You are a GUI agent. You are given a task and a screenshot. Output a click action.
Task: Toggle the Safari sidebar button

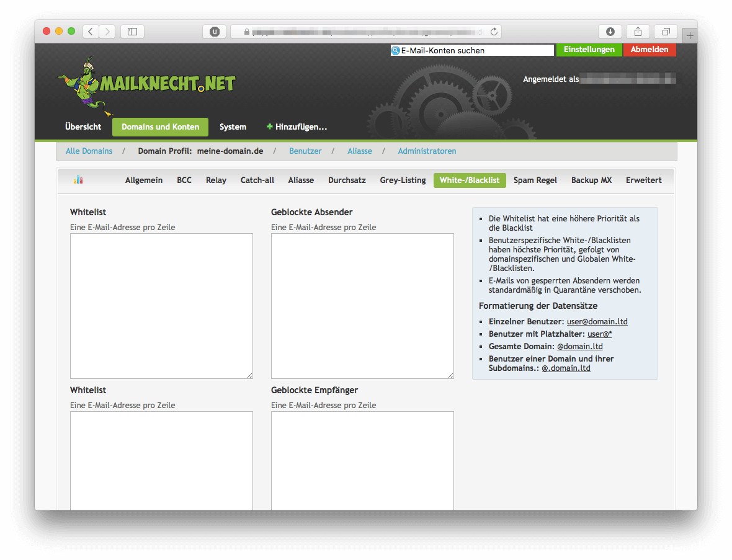coord(133,31)
